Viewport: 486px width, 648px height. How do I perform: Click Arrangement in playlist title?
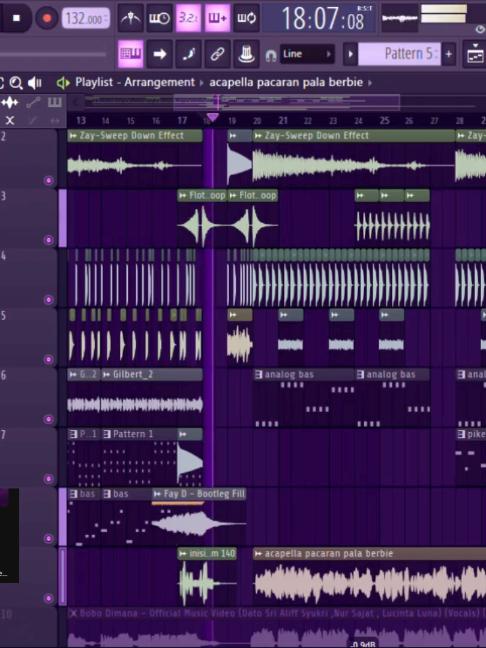pos(159,82)
